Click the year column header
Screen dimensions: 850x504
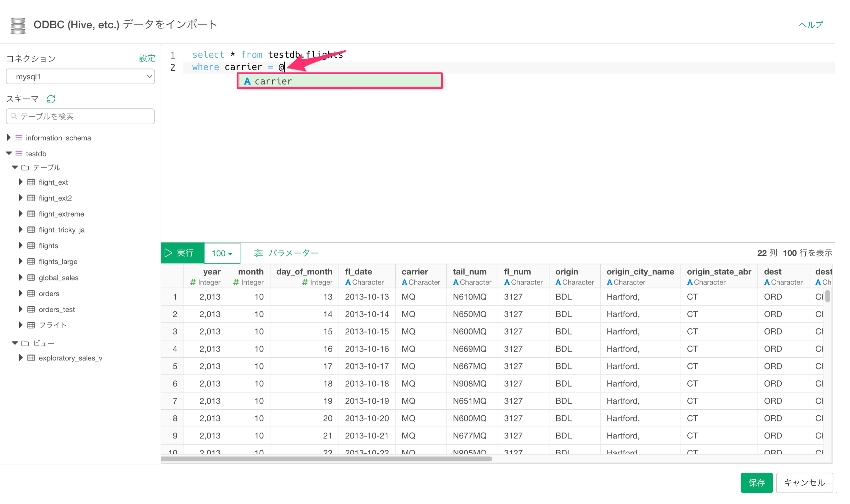pyautogui.click(x=206, y=277)
